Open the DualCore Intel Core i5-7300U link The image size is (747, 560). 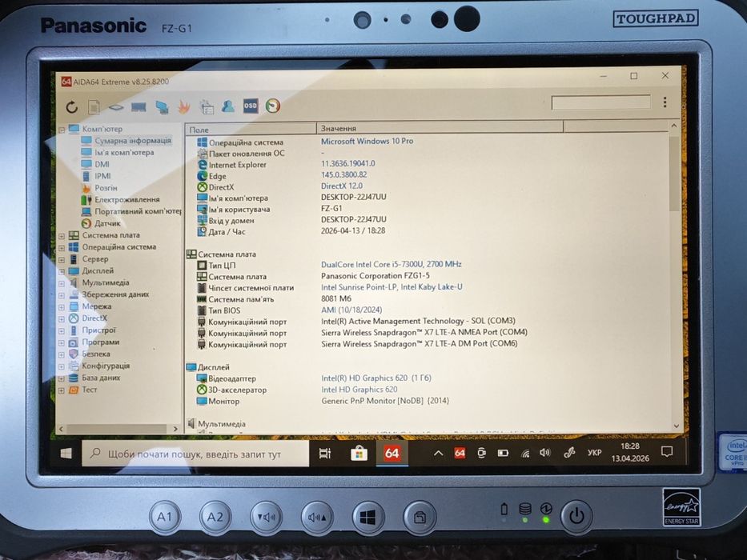[x=392, y=264]
